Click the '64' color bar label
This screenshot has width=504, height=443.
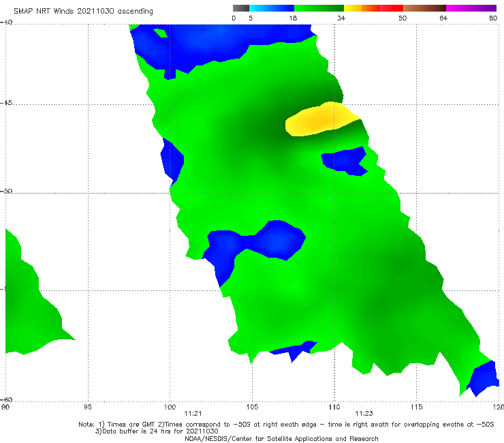[443, 18]
